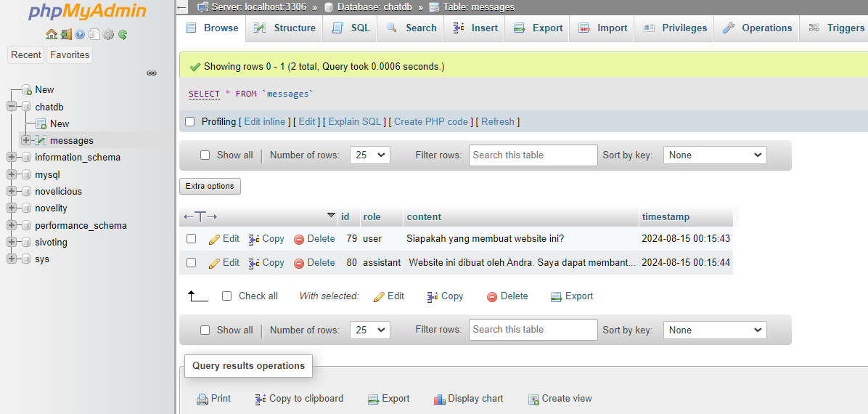Expand the information_schema database node
The width and height of the screenshot is (868, 414).
[x=12, y=158]
